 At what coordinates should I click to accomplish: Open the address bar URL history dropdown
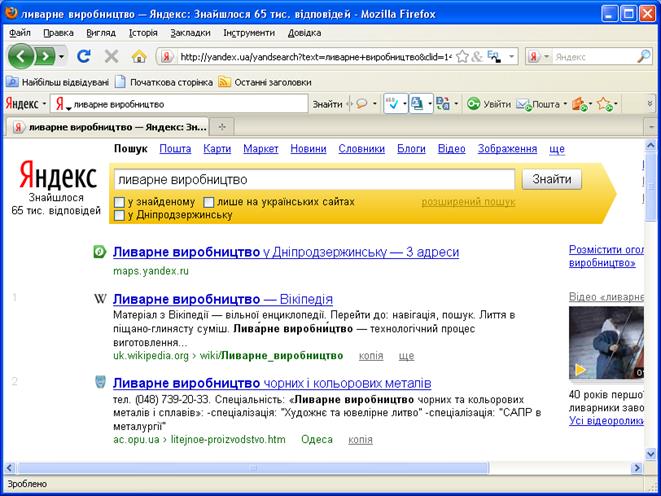tap(511, 56)
